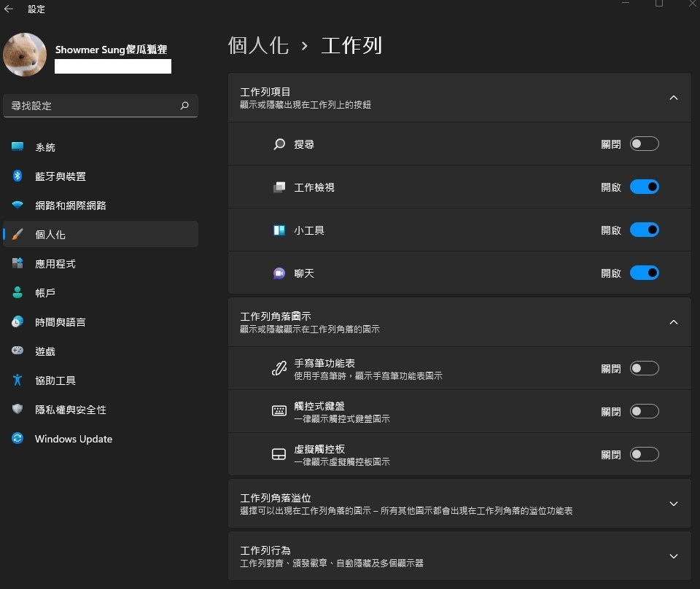Click into the 尋找設定 search field
The height and width of the screenshot is (589, 700).
pyautogui.click(x=101, y=106)
